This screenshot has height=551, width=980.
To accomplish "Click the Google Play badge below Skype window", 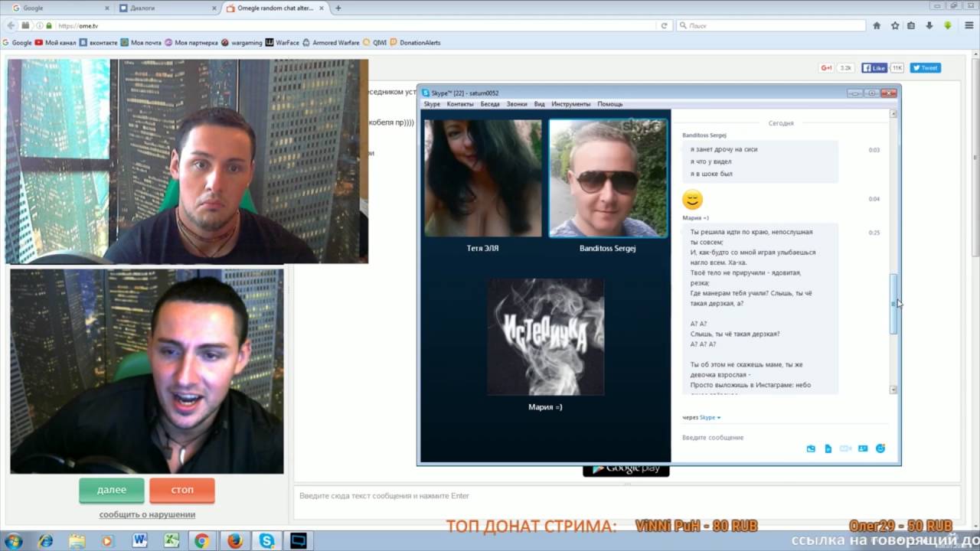I will coord(626,470).
